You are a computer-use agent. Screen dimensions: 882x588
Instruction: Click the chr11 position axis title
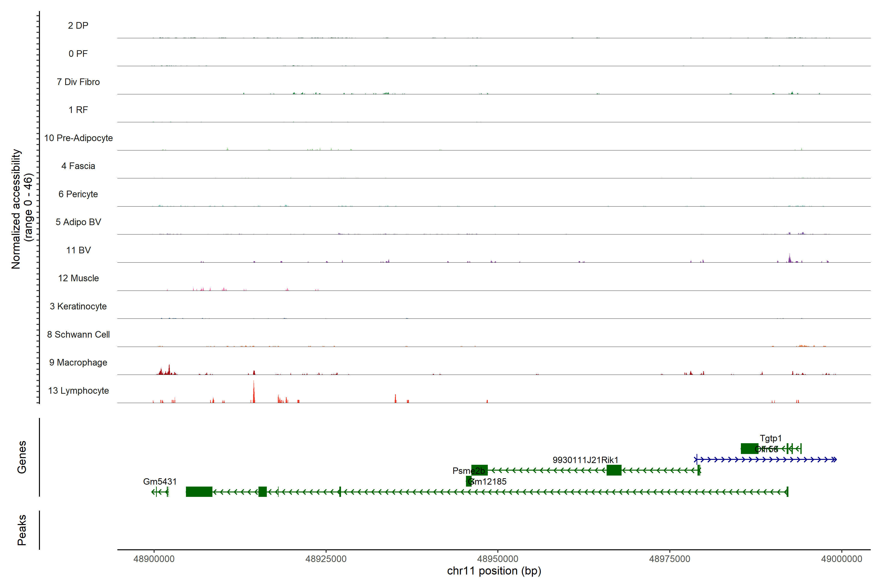(494, 571)
